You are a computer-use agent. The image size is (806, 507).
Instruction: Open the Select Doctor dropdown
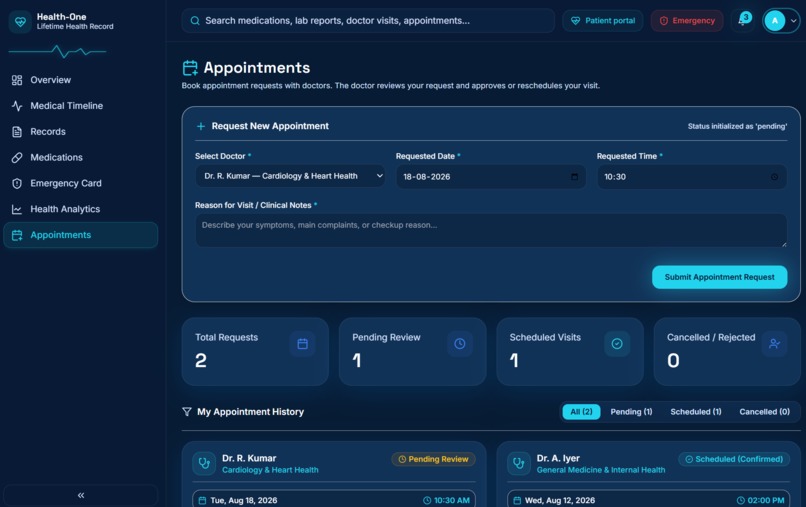click(x=290, y=176)
